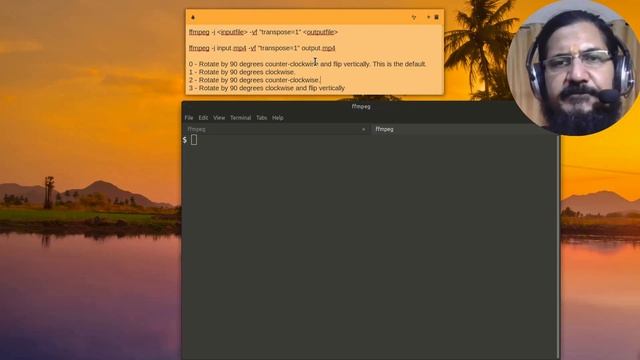The height and width of the screenshot is (360, 640).
Task: Open the Tabs menu in the terminal
Action: point(261,118)
